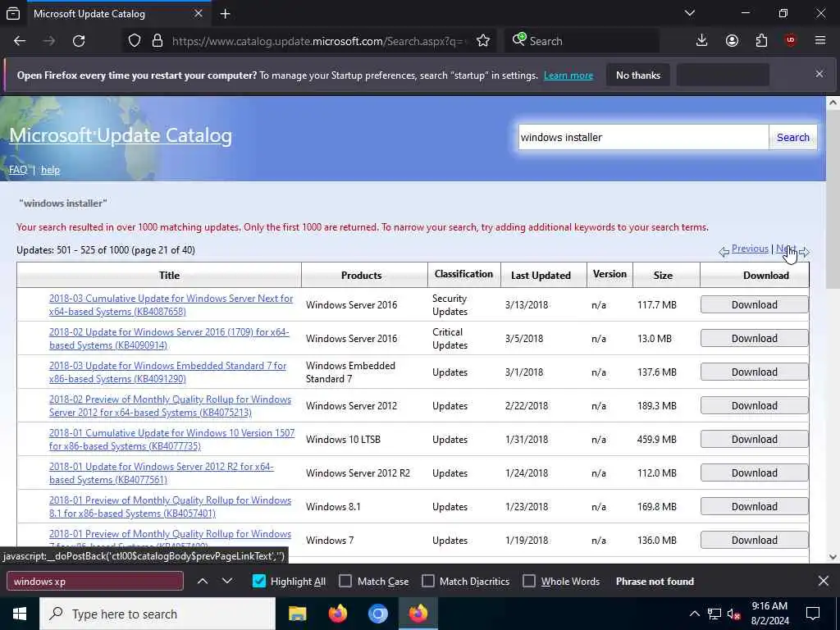Open uBlock Origin extension icon
Screen dimensions: 840x630
pyautogui.click(x=790, y=41)
